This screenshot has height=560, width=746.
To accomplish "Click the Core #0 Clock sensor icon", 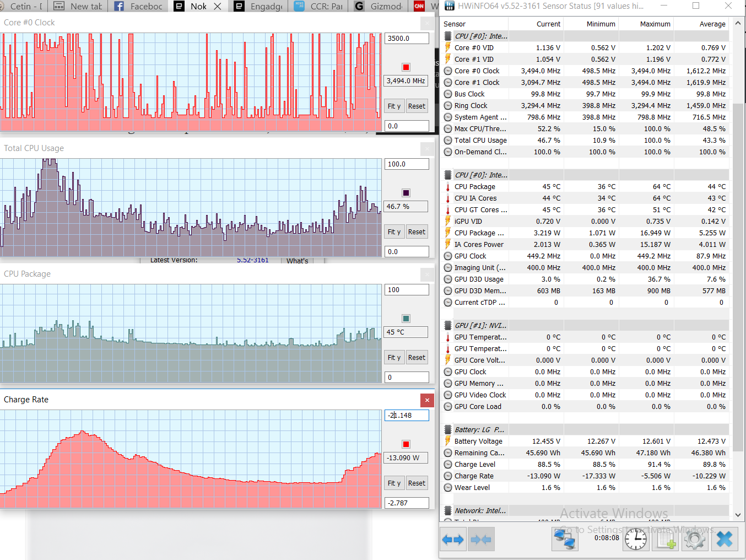I will tap(448, 71).
